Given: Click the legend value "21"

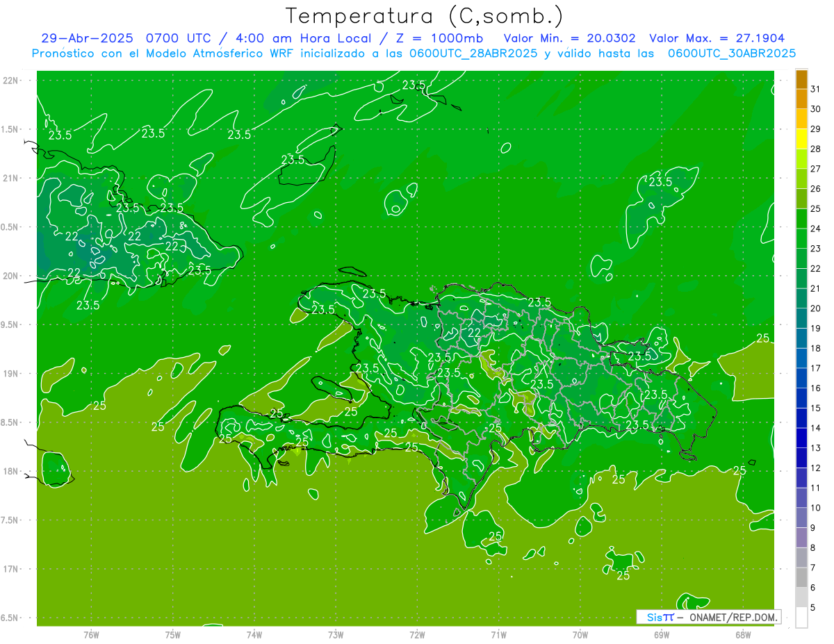Looking at the screenshot, I should [815, 288].
